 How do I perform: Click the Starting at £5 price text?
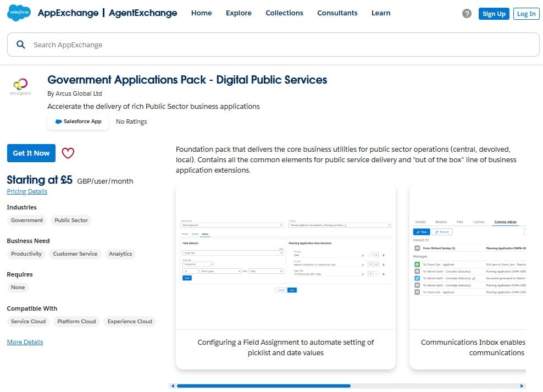(x=40, y=180)
